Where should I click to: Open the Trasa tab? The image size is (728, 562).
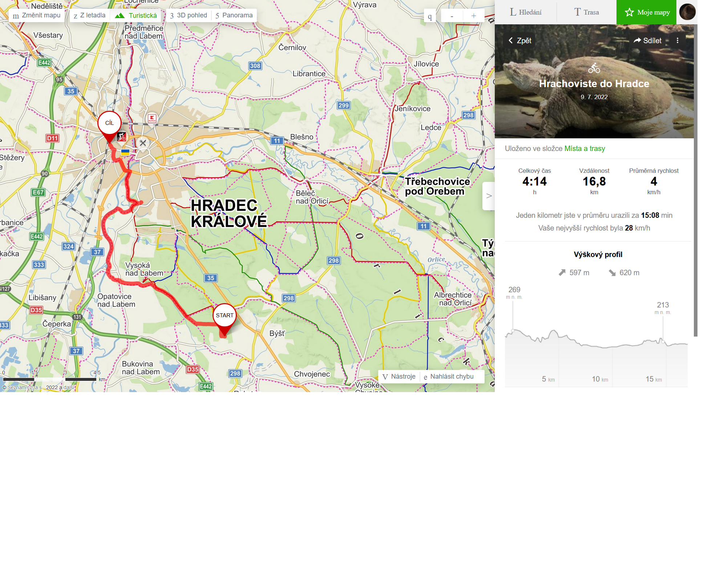click(586, 12)
